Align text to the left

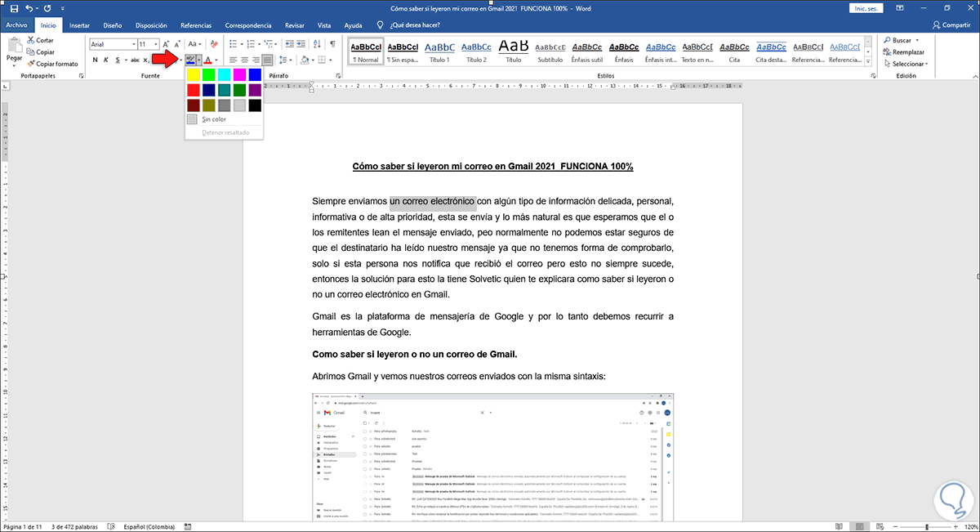(x=233, y=60)
